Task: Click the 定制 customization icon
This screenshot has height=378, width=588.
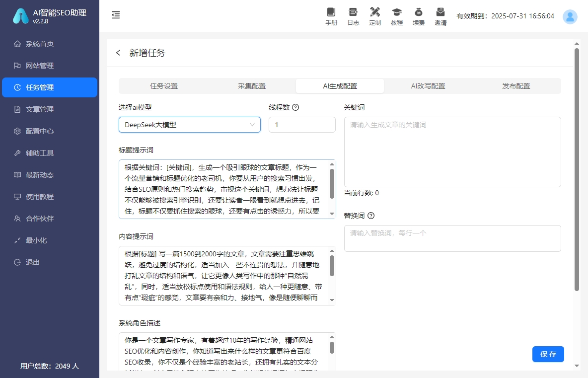Action: 375,15
